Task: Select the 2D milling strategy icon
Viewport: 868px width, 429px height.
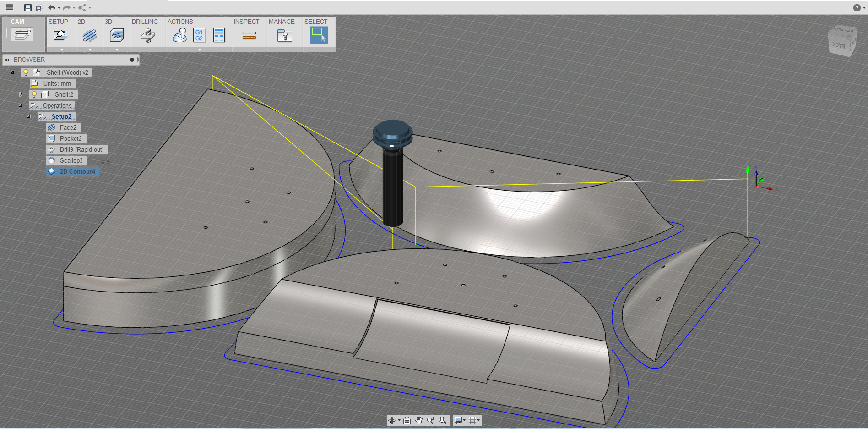Action: (x=90, y=35)
